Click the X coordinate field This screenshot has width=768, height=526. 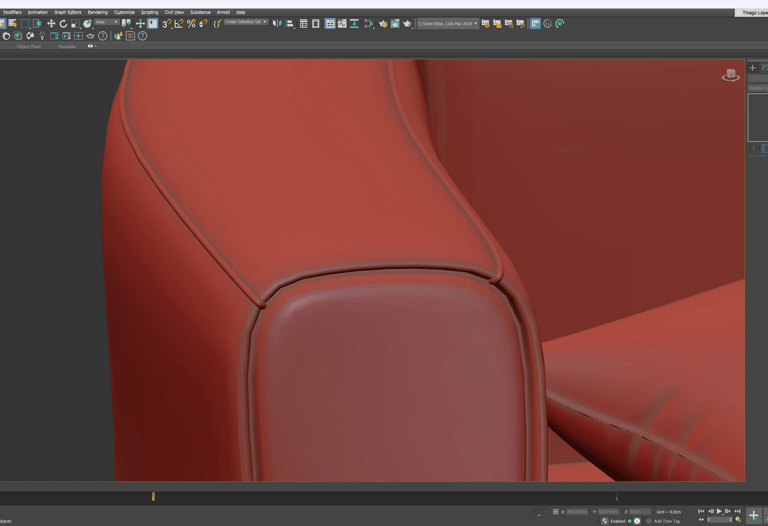[x=577, y=512]
